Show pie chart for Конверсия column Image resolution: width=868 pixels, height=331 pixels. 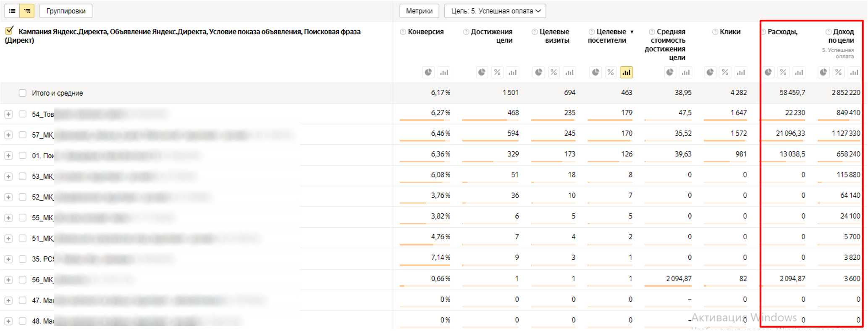point(428,72)
